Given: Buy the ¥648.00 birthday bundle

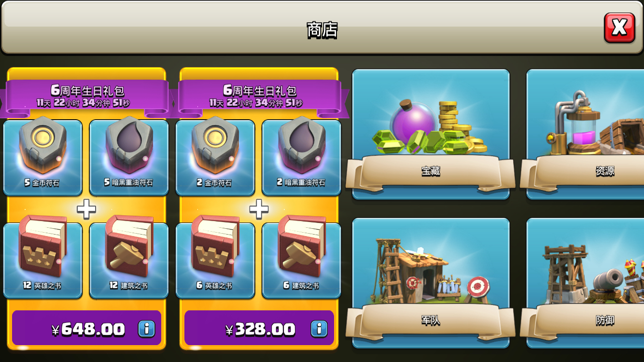Looking at the screenshot, I should pyautogui.click(x=87, y=328).
